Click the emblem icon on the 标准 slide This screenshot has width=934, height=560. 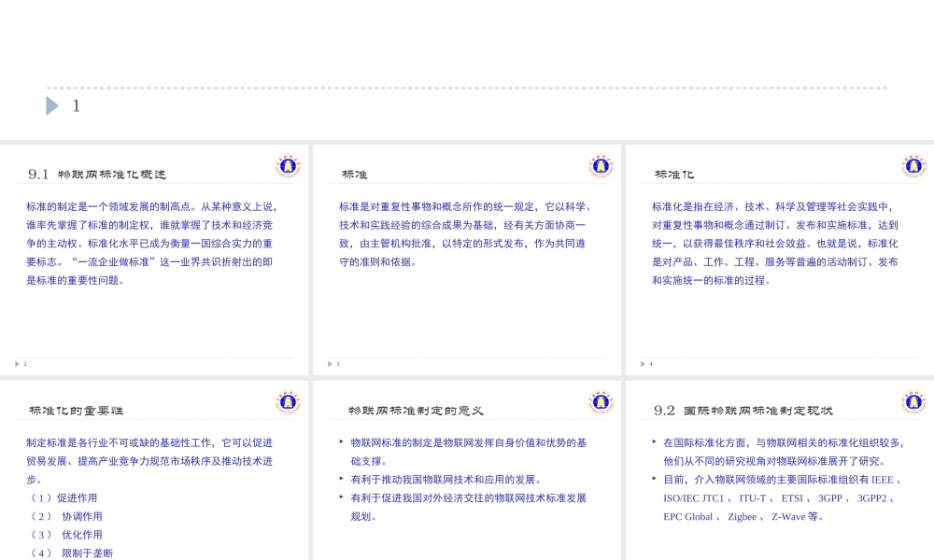click(601, 165)
